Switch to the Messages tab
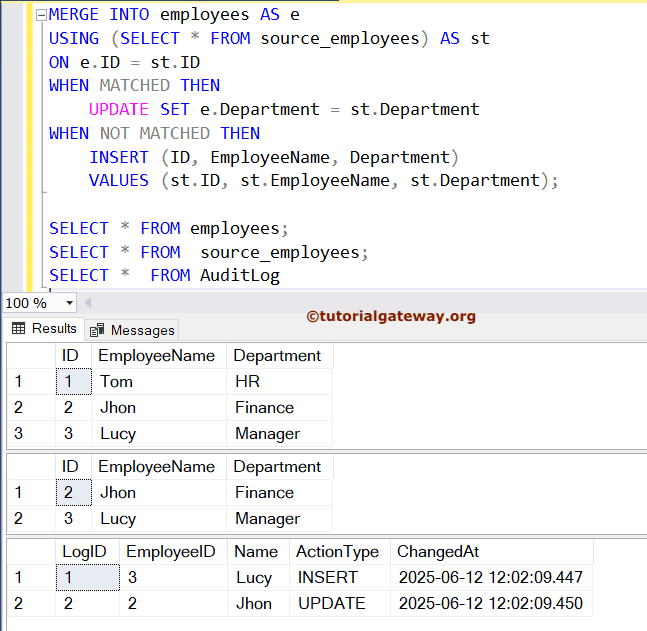 pyautogui.click(x=132, y=330)
